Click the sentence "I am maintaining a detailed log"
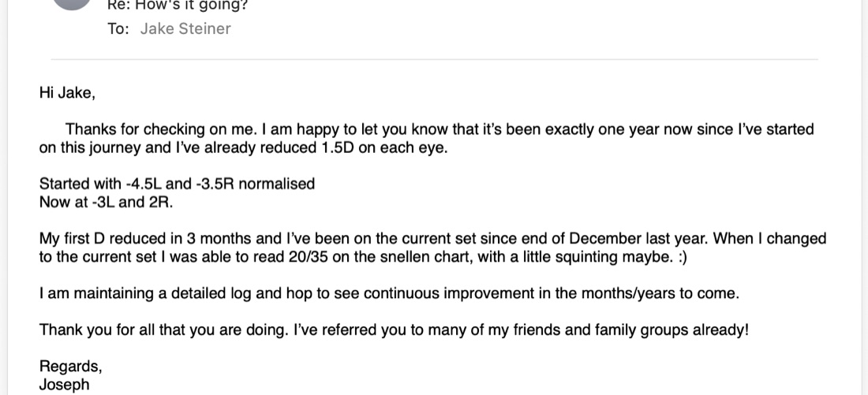The image size is (868, 395). (147, 293)
